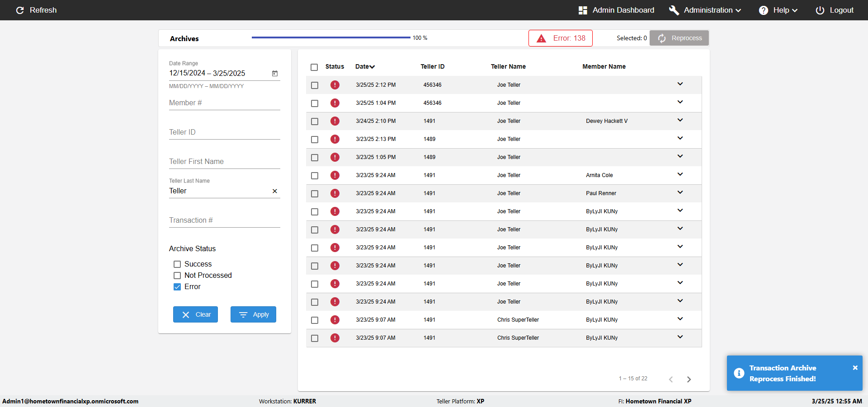Click the info icon in notification toast
The width and height of the screenshot is (868, 407).
739,373
